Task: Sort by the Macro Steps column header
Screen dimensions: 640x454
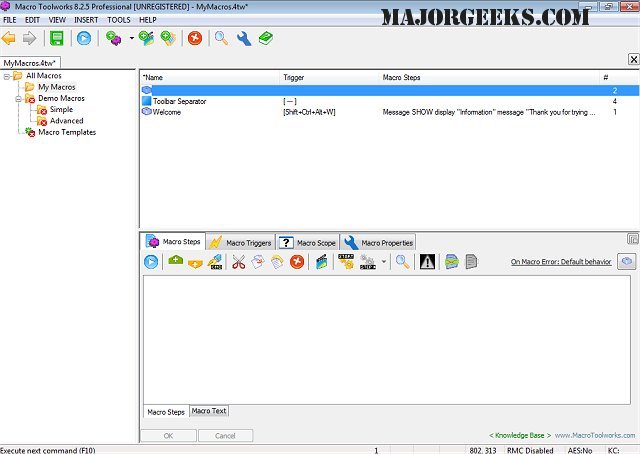Action: [x=489, y=78]
